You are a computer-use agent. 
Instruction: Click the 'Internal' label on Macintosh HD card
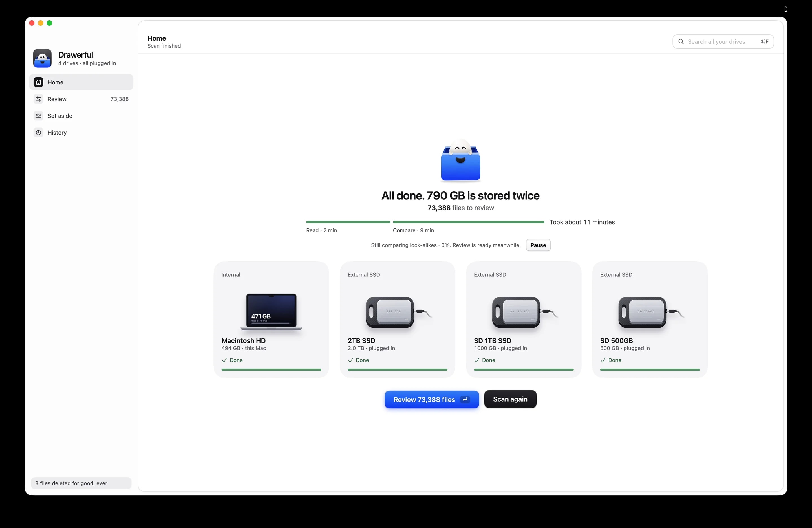coord(231,275)
